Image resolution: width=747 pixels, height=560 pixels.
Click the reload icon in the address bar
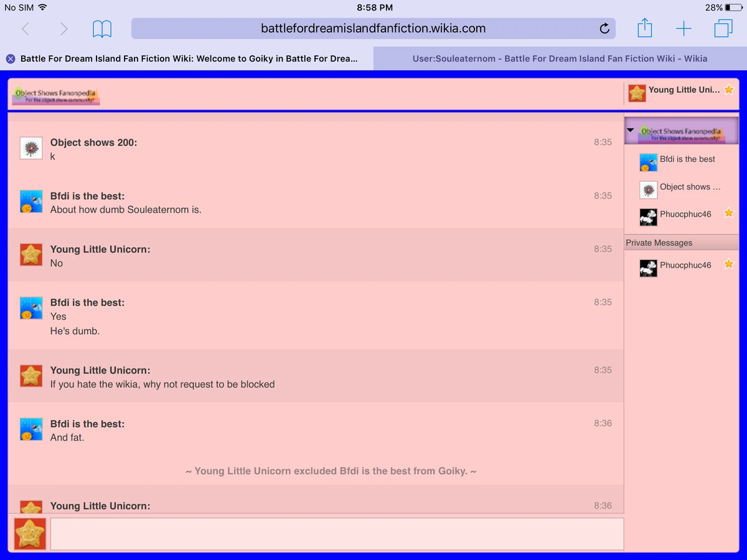click(603, 28)
